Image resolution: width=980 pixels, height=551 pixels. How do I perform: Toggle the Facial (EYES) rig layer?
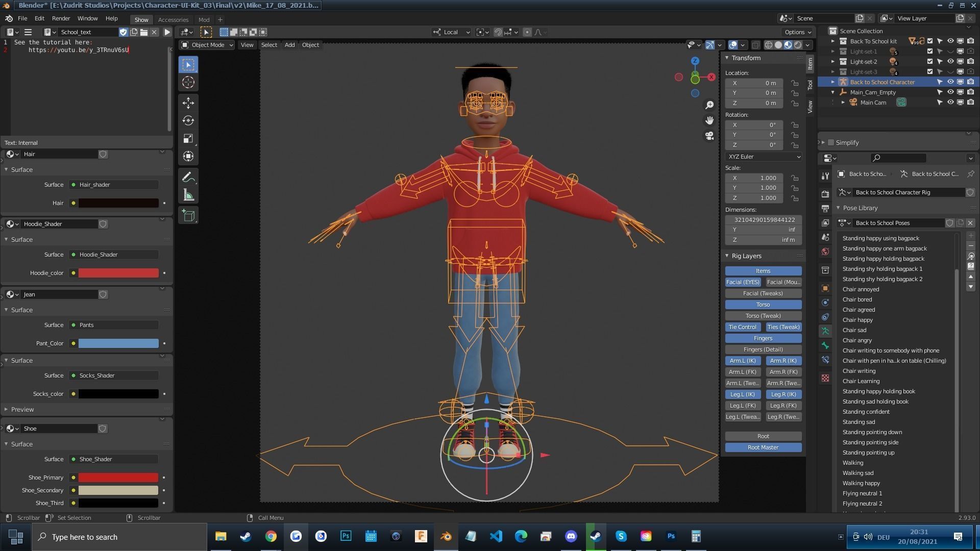click(743, 282)
